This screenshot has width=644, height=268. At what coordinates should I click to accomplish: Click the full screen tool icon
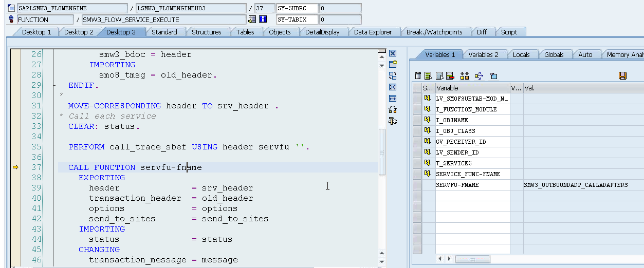click(393, 87)
